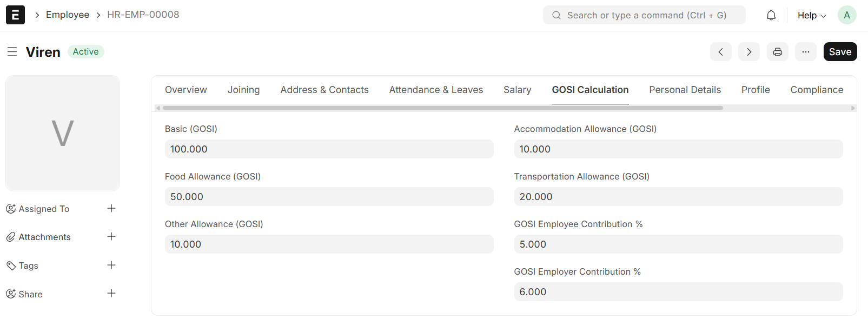This screenshot has width=868, height=319.
Task: Switch to the Salary tab
Action: (517, 90)
